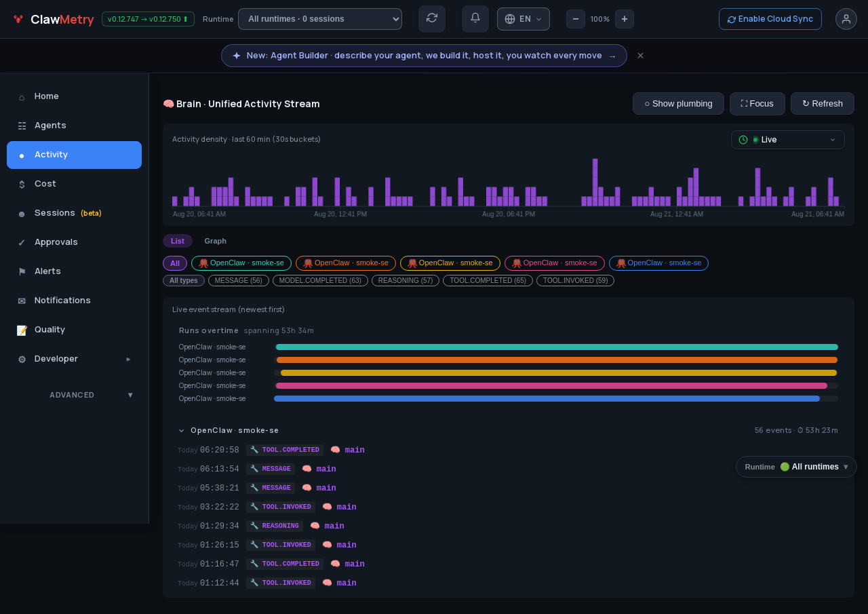
Task: Click the Enable Cloud Sync button
Action: point(770,19)
